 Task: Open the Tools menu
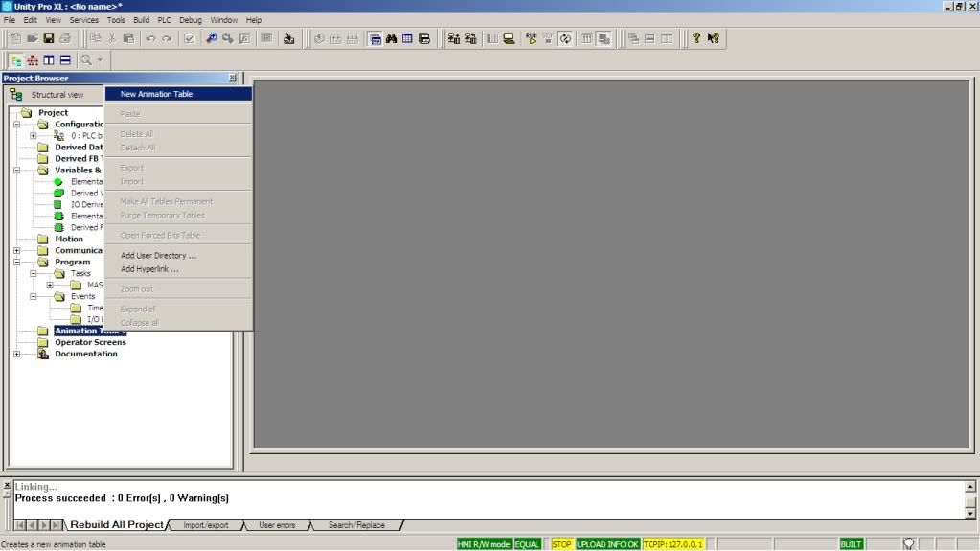pyautogui.click(x=116, y=20)
